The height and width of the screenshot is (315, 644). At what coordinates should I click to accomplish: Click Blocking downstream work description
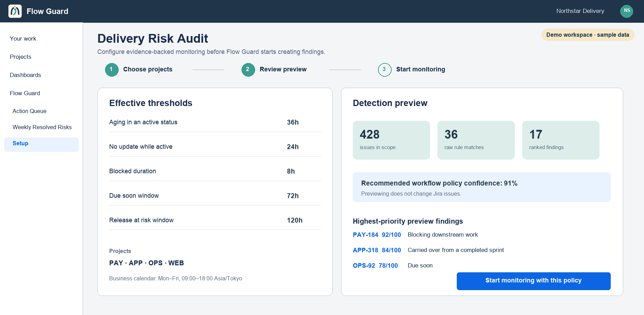(443, 234)
